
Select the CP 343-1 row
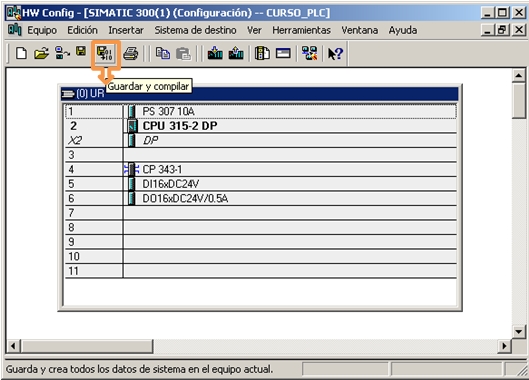pyautogui.click(x=261, y=169)
